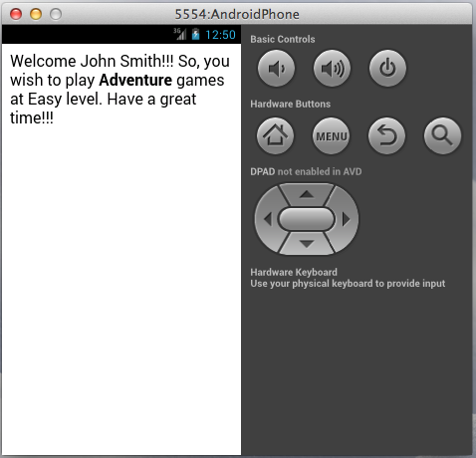Tap the Back arrow hardware button
This screenshot has height=458, width=476.
(x=386, y=135)
